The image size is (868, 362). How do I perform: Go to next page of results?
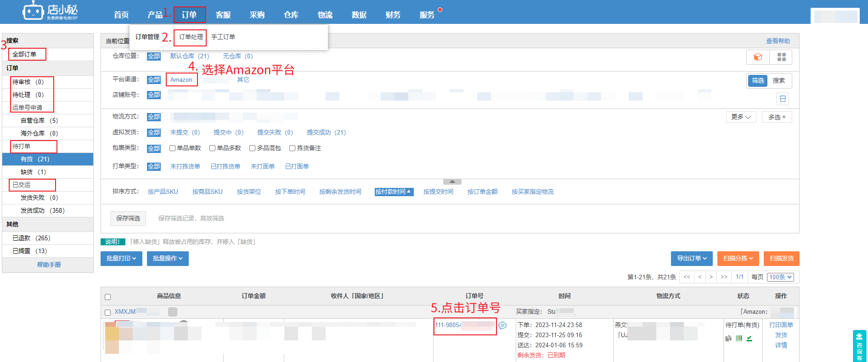[x=711, y=277]
